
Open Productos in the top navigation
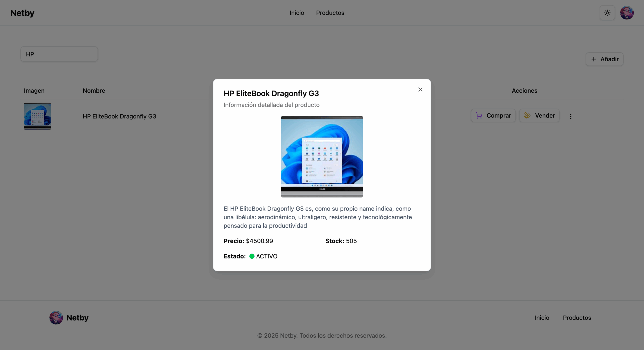click(x=330, y=13)
